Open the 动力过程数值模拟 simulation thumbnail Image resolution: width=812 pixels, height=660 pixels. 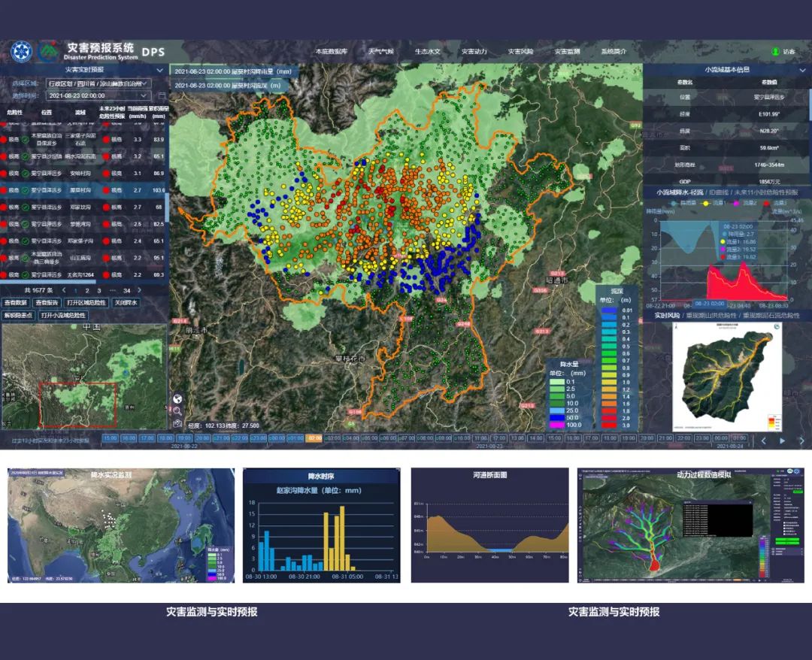coord(691,526)
